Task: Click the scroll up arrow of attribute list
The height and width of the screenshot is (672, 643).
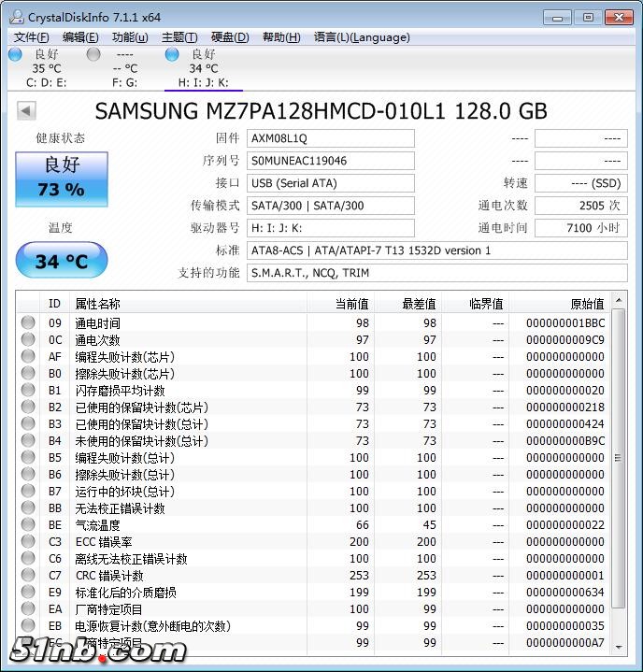Action: pyautogui.click(x=617, y=301)
